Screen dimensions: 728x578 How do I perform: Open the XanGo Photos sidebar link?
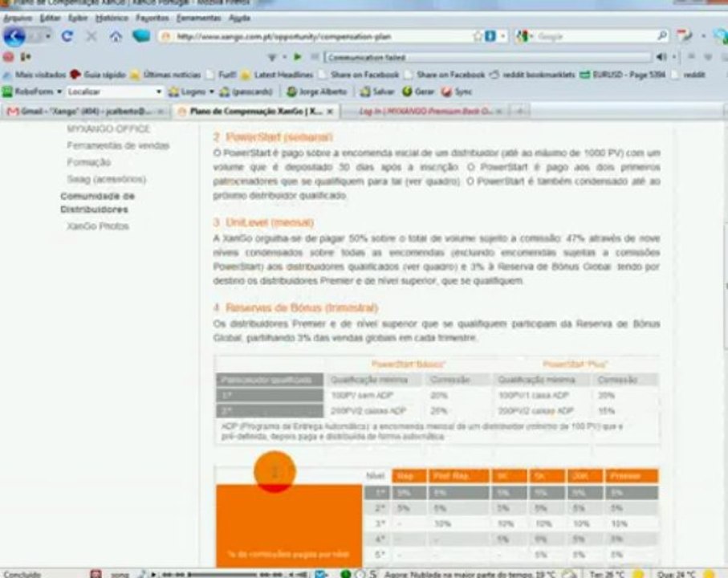[x=97, y=226]
